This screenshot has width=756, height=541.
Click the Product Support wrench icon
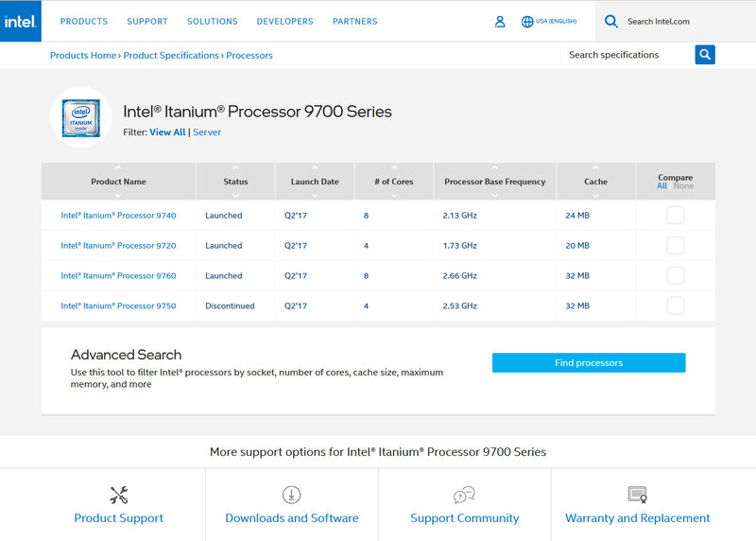click(119, 495)
